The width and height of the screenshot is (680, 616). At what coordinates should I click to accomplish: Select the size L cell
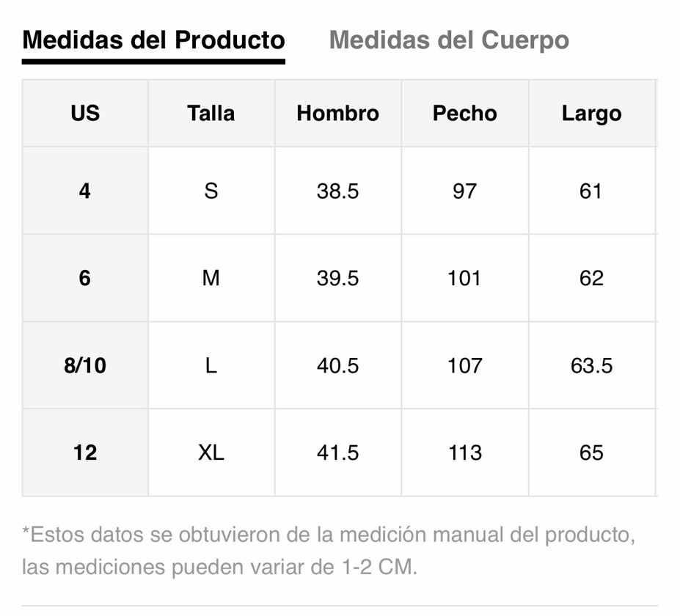point(211,365)
